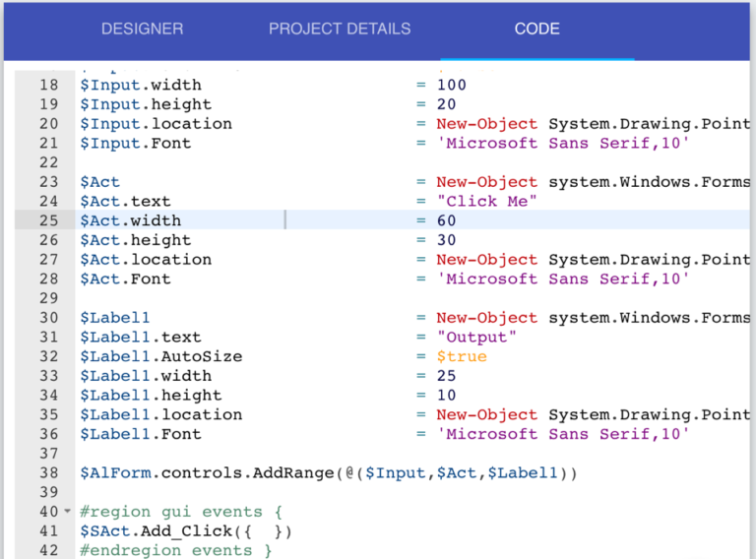Click the $true value on line 32
Viewport: 756px width, 559px height.
(462, 356)
